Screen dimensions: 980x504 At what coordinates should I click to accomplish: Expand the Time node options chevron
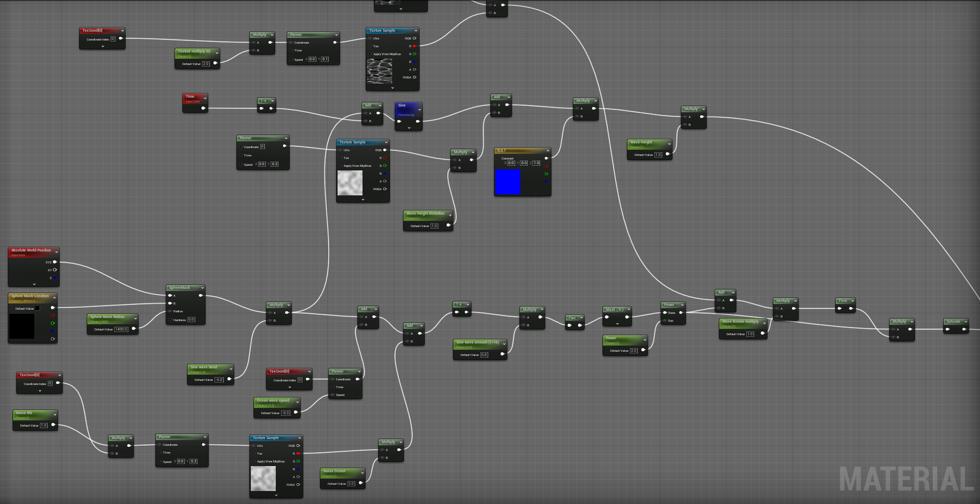click(205, 98)
